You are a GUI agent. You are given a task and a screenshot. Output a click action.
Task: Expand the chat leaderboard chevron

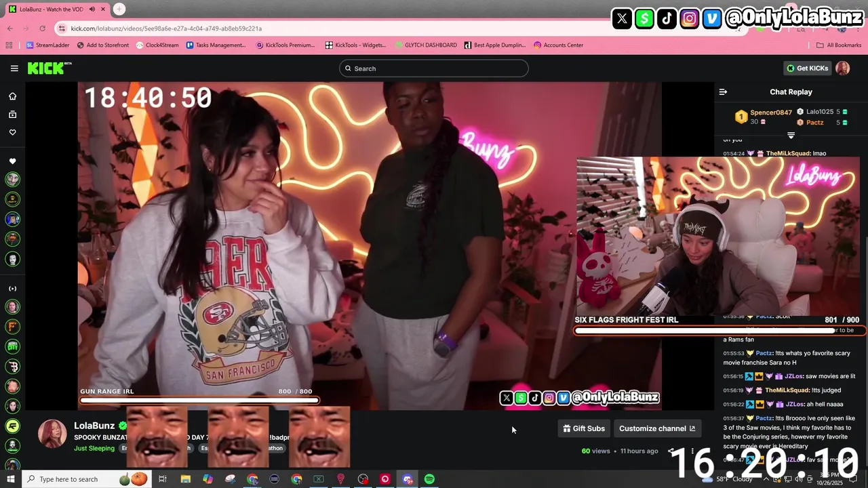pyautogui.click(x=791, y=136)
